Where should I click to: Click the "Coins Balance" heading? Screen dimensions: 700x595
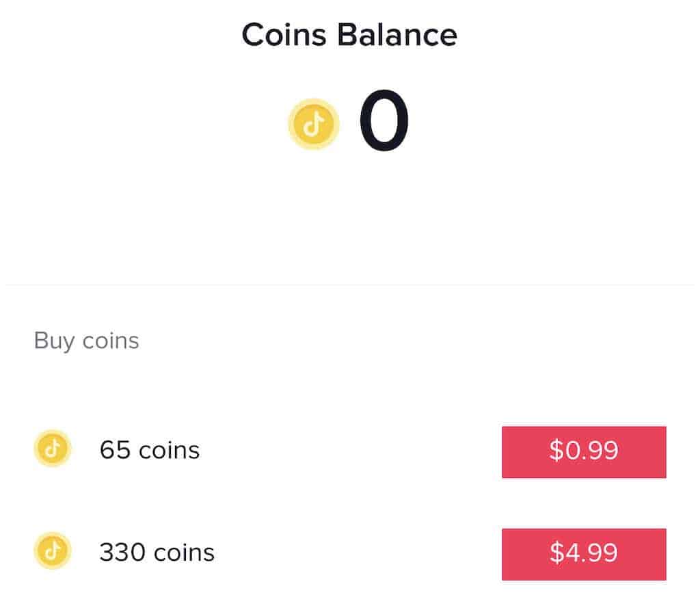click(x=349, y=36)
